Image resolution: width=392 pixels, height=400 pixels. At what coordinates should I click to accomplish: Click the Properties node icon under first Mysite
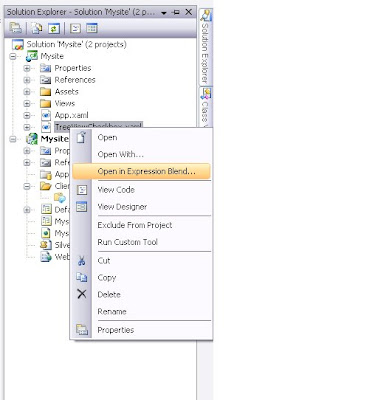[x=45, y=68]
